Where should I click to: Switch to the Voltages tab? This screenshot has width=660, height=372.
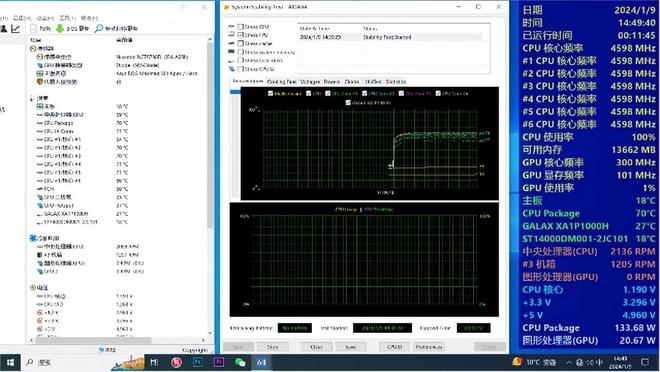(x=310, y=82)
